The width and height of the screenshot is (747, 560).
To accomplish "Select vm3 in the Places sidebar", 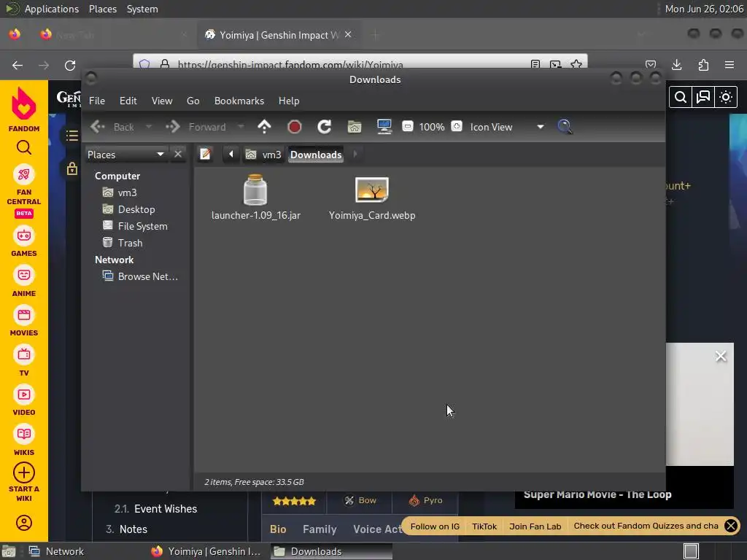I will pyautogui.click(x=120, y=192).
